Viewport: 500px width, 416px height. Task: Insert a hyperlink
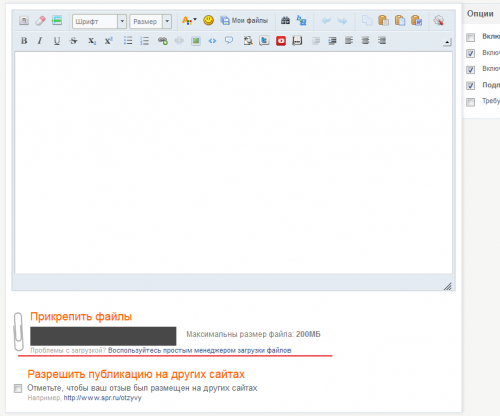pyautogui.click(x=163, y=41)
